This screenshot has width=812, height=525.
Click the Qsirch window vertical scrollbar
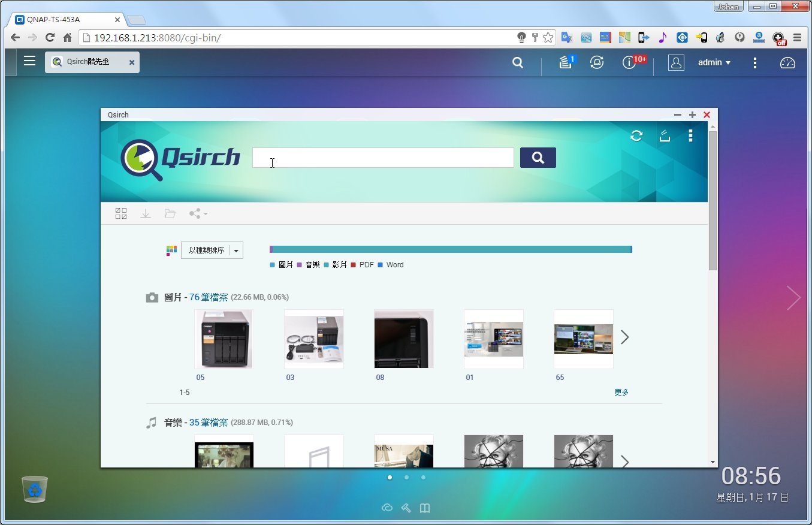[x=713, y=200]
